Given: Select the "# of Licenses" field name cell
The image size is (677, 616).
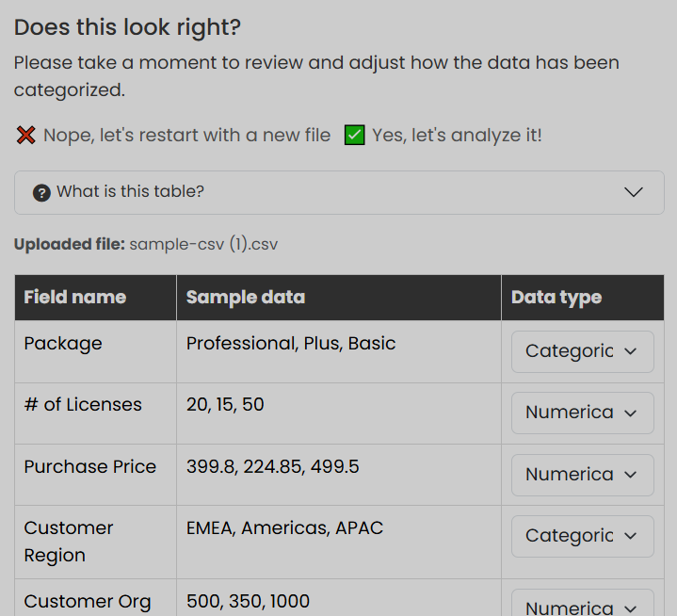Looking at the screenshot, I should click(83, 405).
